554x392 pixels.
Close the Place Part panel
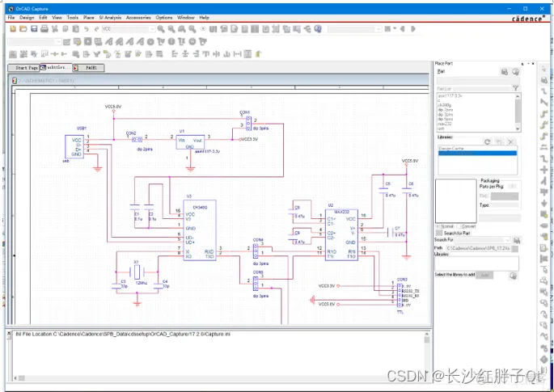point(533,64)
